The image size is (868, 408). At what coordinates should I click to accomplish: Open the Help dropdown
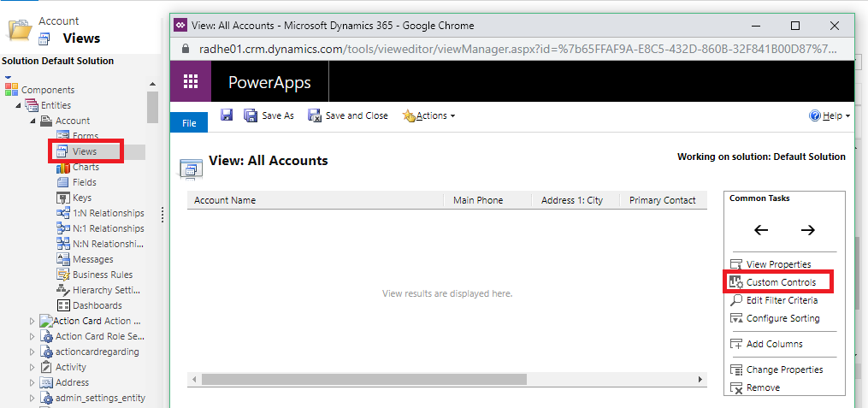tap(830, 115)
